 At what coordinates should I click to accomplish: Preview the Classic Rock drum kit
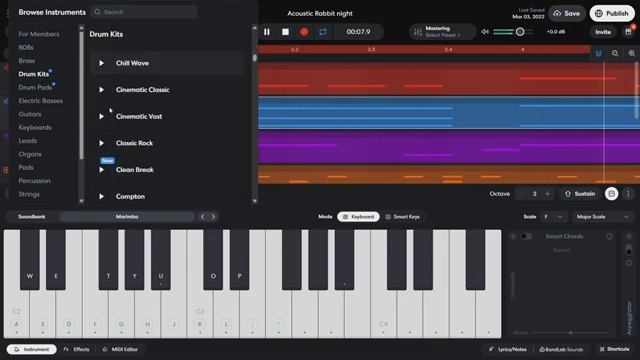(x=101, y=143)
